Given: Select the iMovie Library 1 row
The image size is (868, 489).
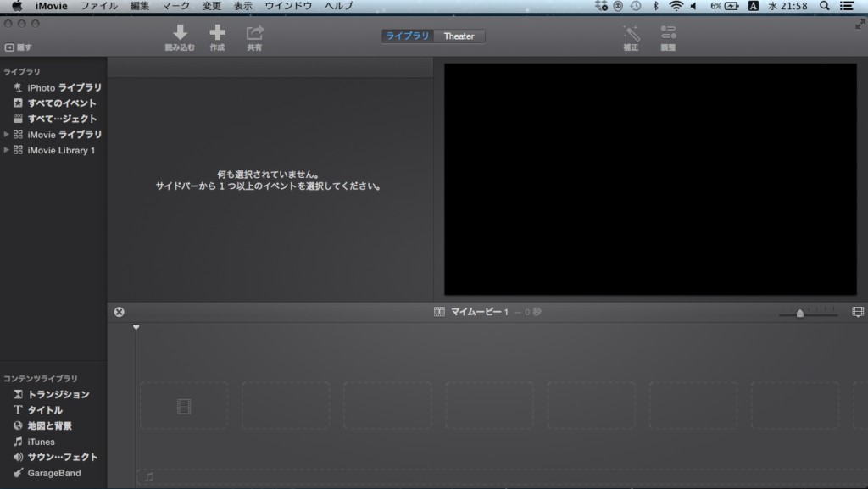Looking at the screenshot, I should pyautogui.click(x=53, y=150).
